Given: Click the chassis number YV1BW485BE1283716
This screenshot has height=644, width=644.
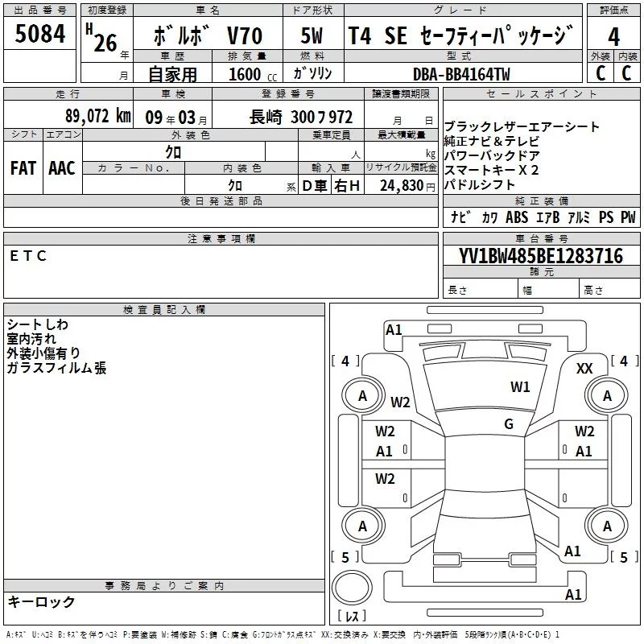Looking at the screenshot, I should coord(541,256).
